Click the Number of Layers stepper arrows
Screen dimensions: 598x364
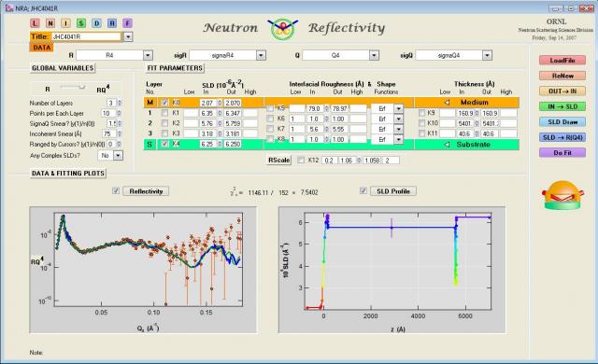pos(120,103)
